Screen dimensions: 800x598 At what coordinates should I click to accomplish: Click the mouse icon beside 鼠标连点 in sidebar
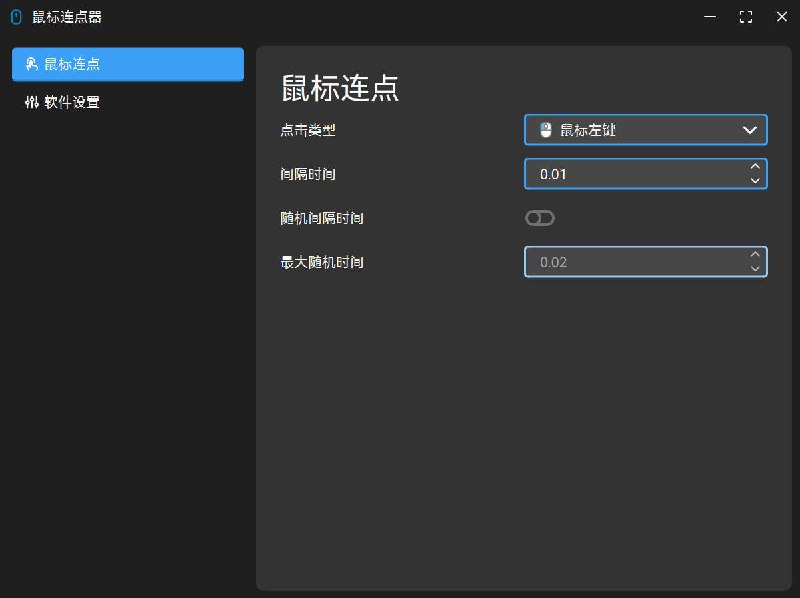[29, 63]
